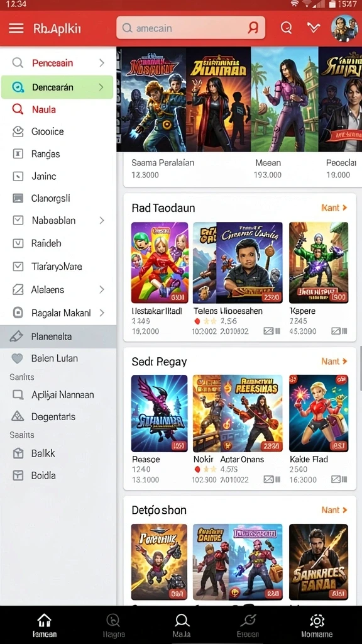Tap the red voice icon in the search box
This screenshot has height=644, width=362.
coord(254,28)
